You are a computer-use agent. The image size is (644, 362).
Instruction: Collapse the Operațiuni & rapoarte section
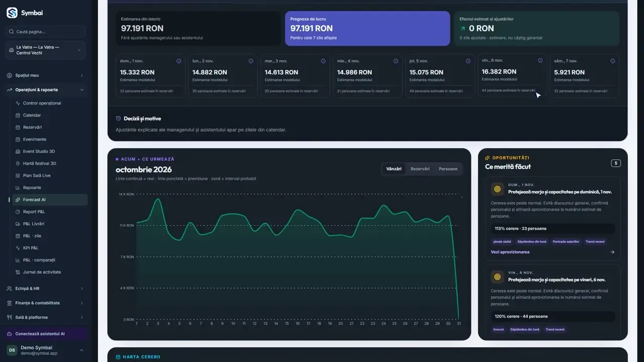click(45, 89)
